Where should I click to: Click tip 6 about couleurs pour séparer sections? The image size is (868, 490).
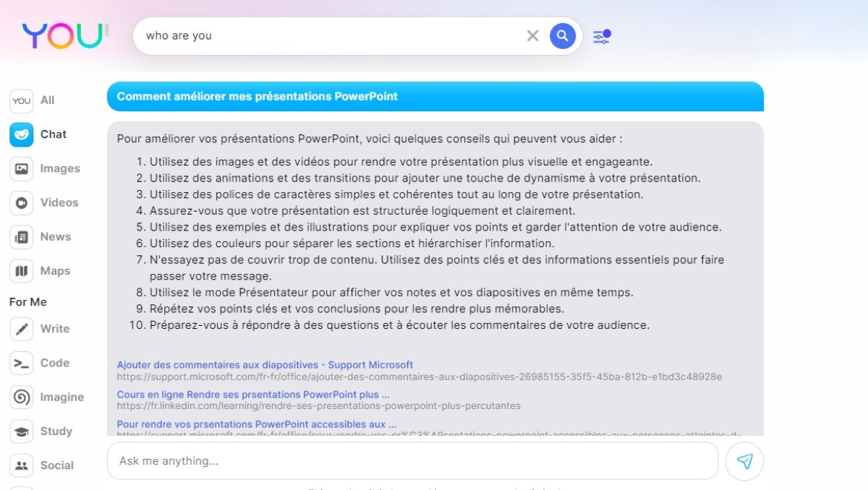coord(352,244)
